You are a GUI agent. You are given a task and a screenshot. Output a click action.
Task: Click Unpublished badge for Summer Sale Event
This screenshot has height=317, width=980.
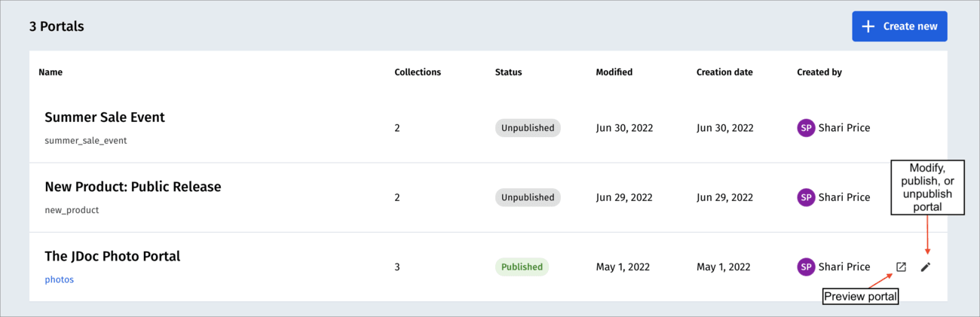[x=528, y=128]
